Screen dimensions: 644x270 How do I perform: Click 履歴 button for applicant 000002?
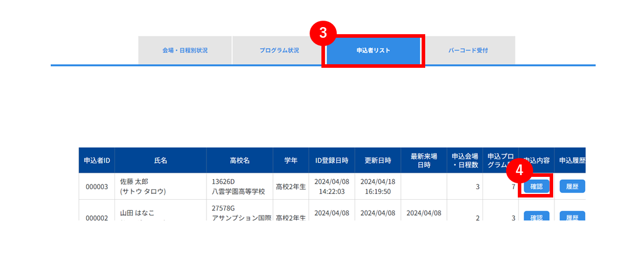point(572,216)
